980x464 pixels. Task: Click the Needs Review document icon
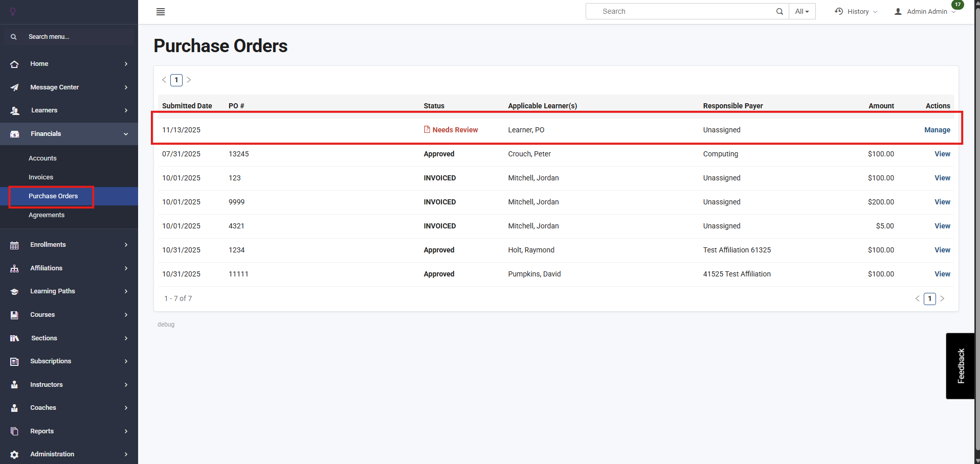[427, 130]
